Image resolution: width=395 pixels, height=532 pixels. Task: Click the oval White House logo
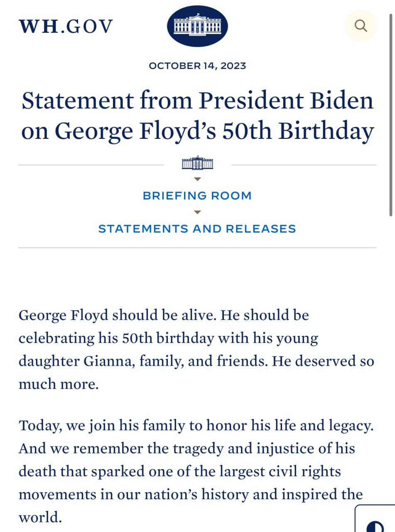[x=197, y=26]
